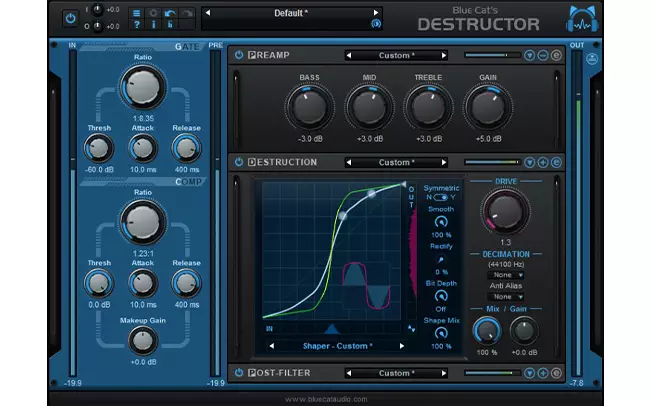This screenshot has width=650, height=406.
Task: Click the small round icon under preset arrow
Action: 376,24
